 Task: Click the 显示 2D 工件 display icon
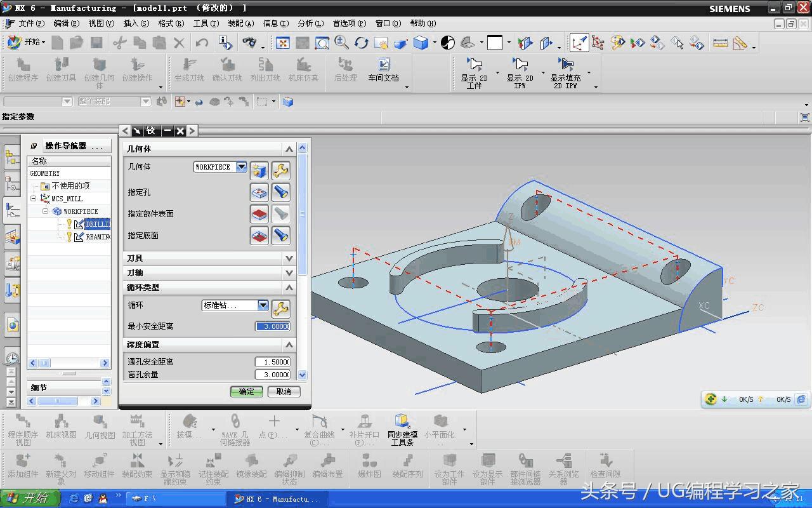474,65
